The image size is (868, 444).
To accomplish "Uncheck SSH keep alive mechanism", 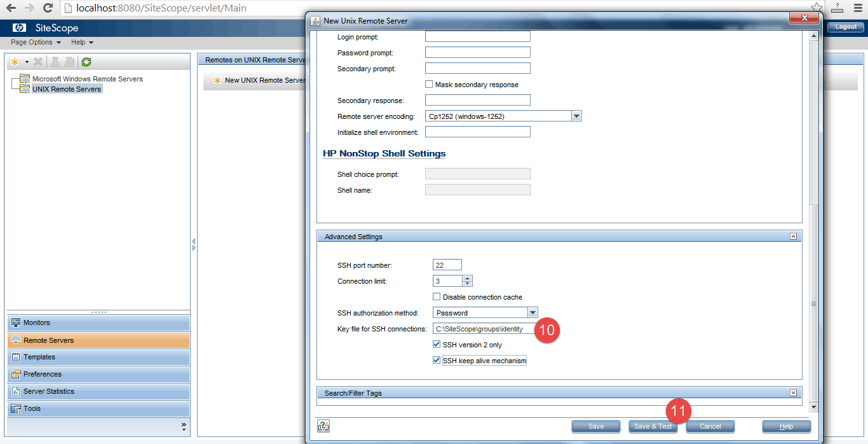I will coord(437,360).
